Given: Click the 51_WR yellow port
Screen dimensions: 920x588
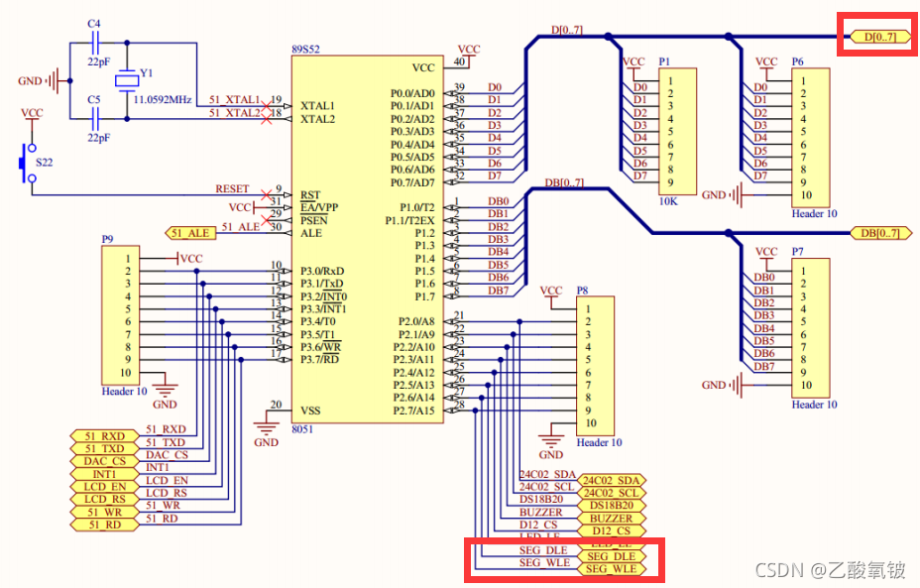Looking at the screenshot, I should 105,513.
